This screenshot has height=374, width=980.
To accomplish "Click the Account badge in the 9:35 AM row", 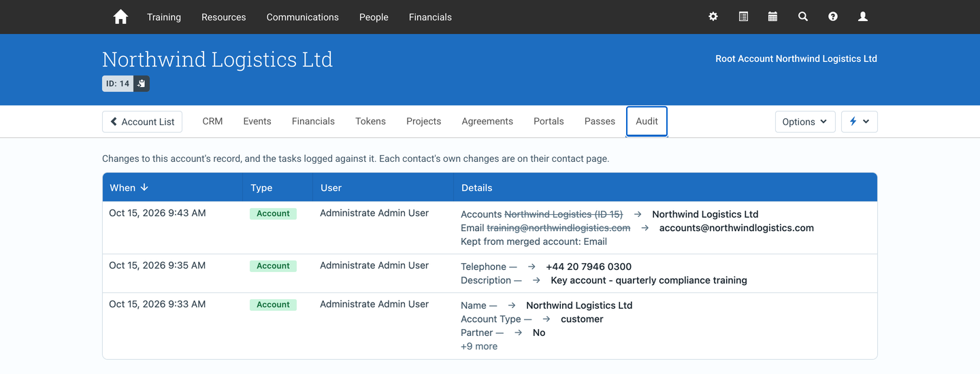I will 273,266.
